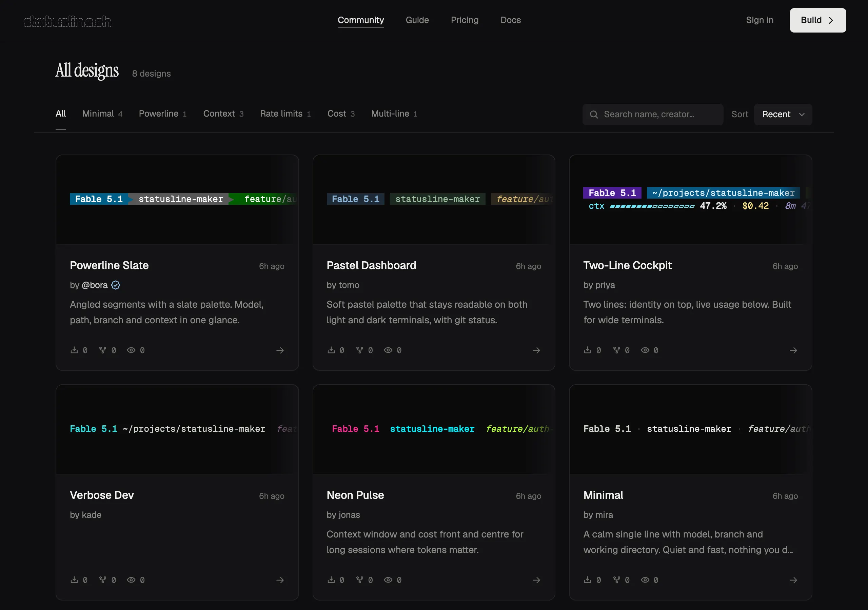Click the Two-Line Cockpit statusline preview

point(690,200)
